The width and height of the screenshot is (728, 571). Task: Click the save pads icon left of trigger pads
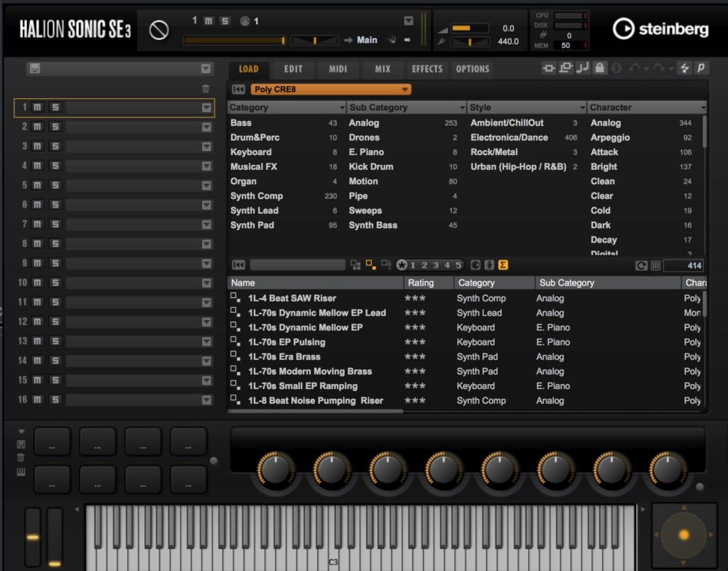(21, 444)
